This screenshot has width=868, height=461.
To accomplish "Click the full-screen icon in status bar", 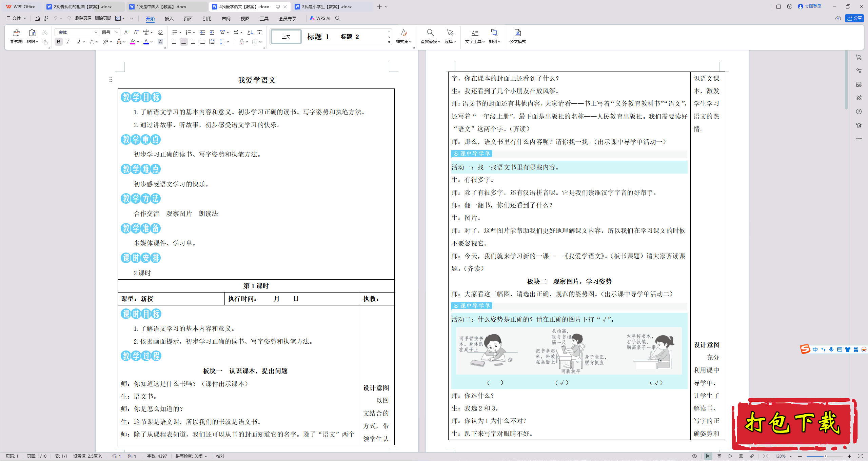I will pos(860,456).
